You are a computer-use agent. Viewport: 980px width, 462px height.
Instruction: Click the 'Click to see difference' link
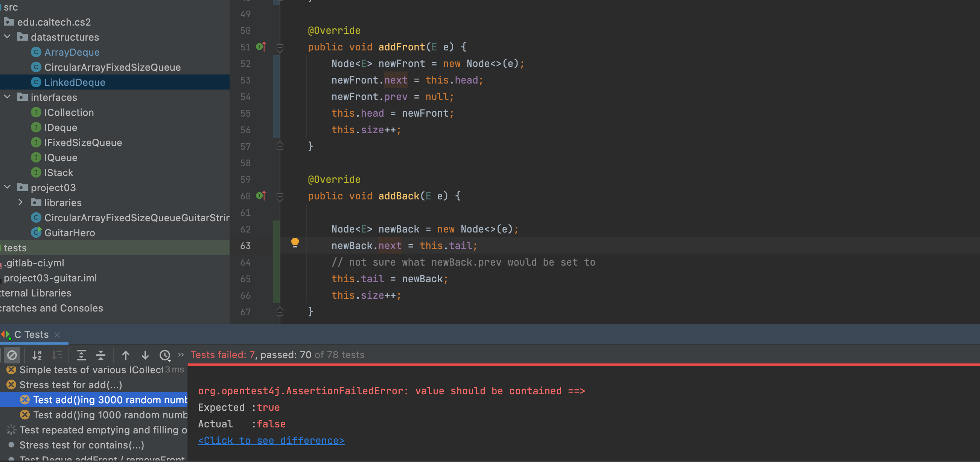(x=271, y=440)
